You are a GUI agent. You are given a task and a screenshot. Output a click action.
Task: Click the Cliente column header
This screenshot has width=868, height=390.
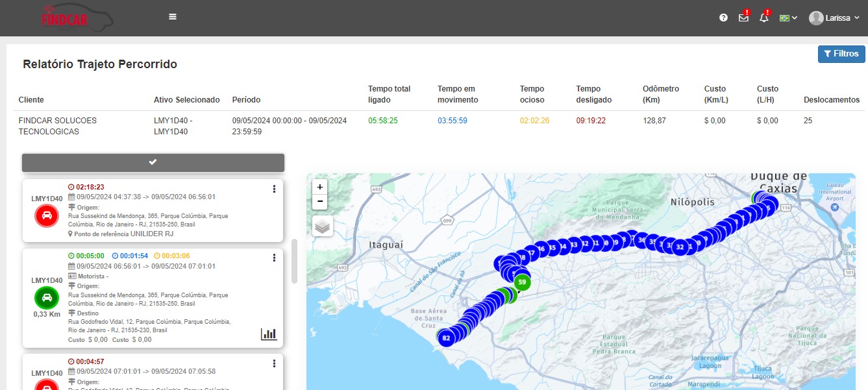31,100
